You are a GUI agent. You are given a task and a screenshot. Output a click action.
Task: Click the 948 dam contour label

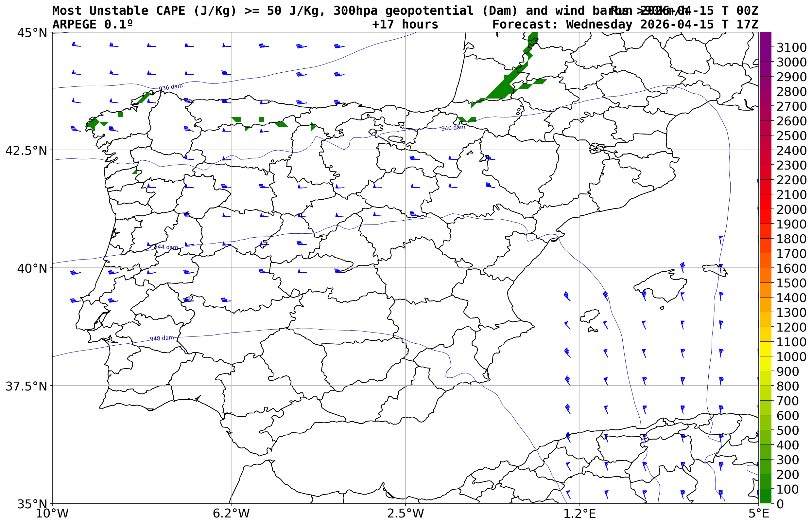162,338
